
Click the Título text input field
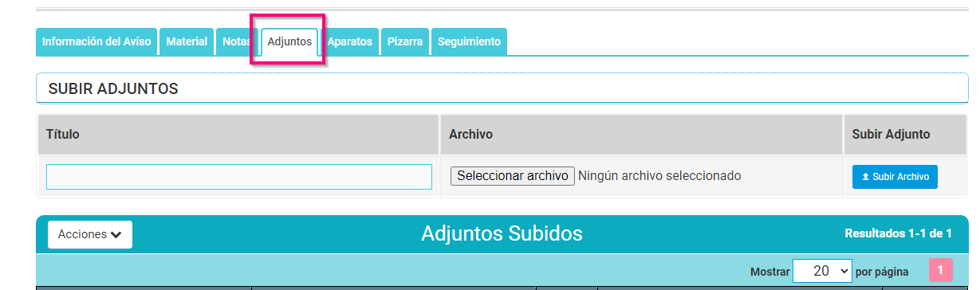tap(239, 177)
